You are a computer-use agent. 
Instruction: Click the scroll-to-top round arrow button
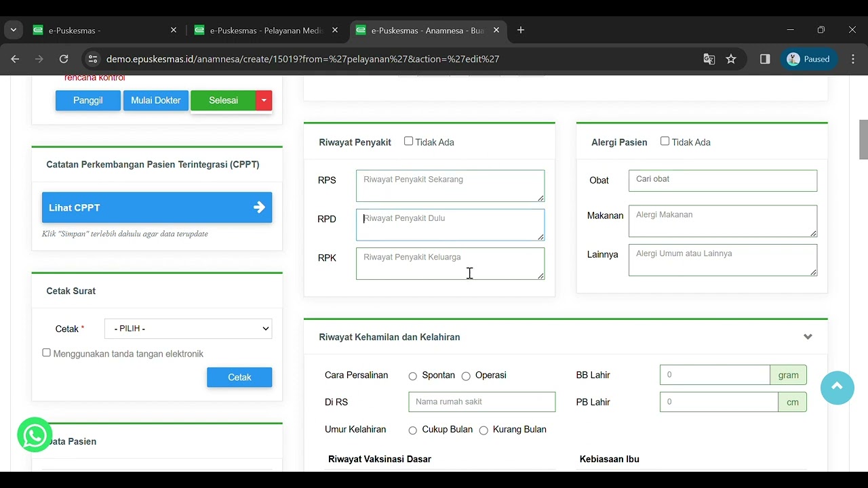[x=837, y=387]
